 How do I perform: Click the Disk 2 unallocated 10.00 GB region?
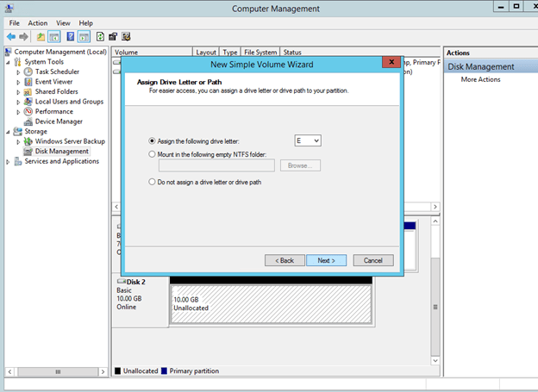270,305
